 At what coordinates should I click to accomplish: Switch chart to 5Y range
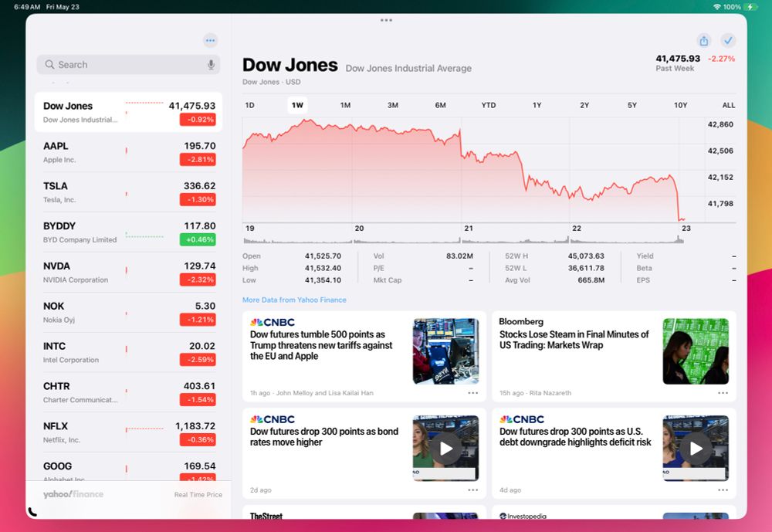pyautogui.click(x=632, y=105)
